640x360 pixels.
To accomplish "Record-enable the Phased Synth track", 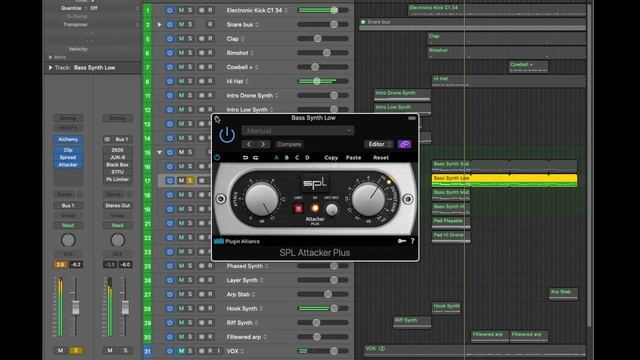I will click(210, 266).
